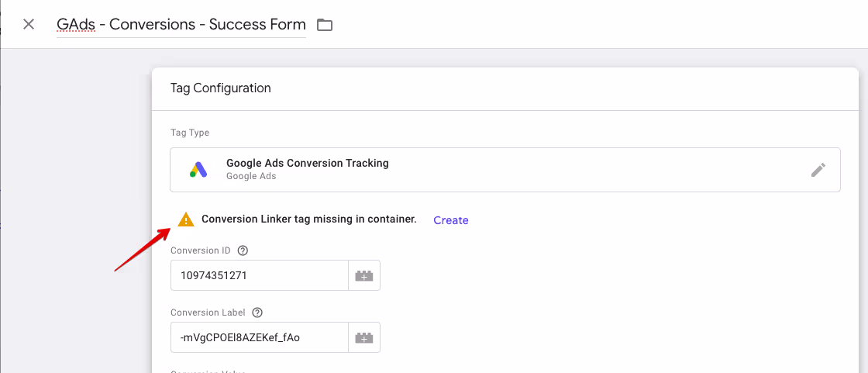Click the Create link for Conversion Linker
Screen dimensions: 868x373
pyautogui.click(x=450, y=220)
